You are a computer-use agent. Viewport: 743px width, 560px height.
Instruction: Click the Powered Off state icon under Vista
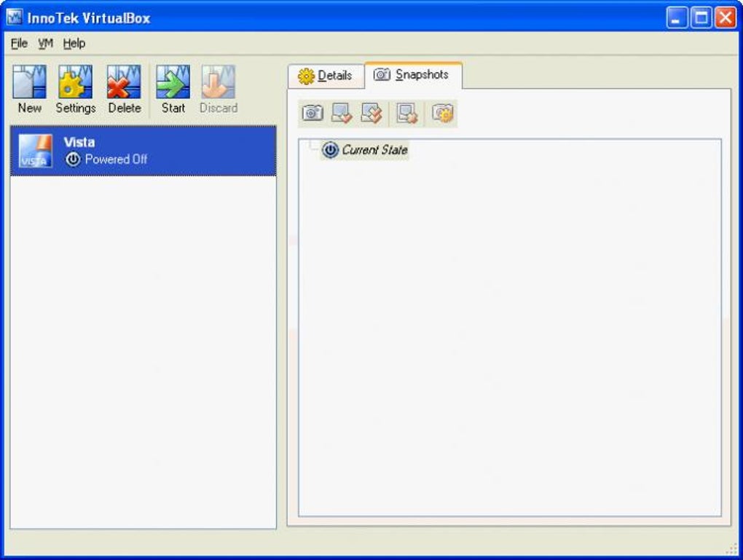(73, 159)
